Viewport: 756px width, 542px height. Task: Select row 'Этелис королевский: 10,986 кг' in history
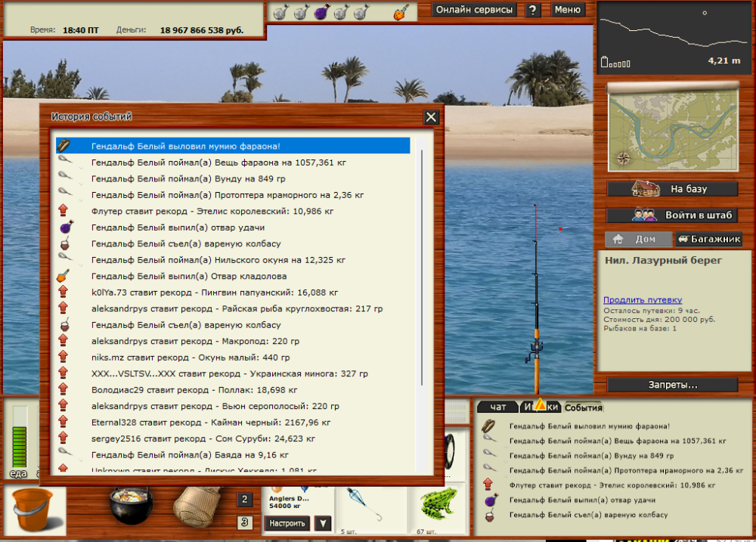point(233,211)
